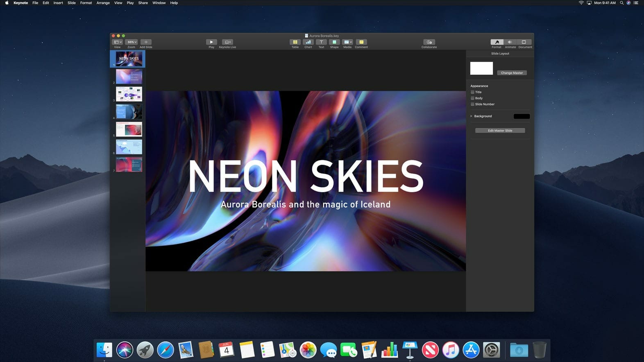Click the Shape icon in the toolbar
The width and height of the screenshot is (644, 362).
334,42
